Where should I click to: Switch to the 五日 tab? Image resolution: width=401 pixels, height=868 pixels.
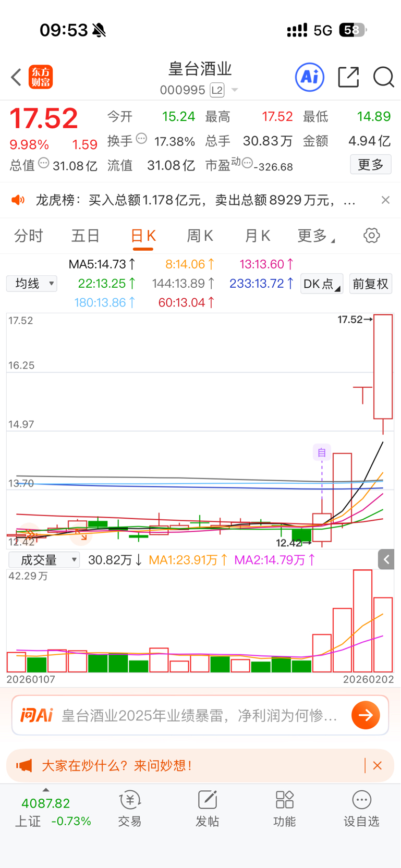coord(86,236)
